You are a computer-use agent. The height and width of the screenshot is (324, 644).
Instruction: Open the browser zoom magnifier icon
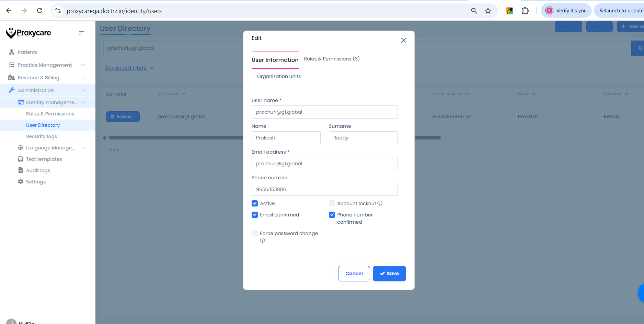point(474,11)
